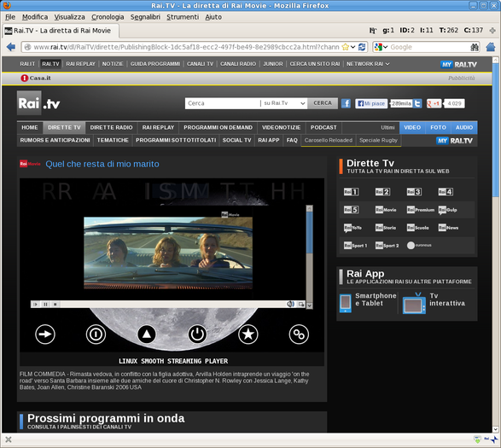Toggle fullscreen on the embedded player
The height and width of the screenshot is (448, 501).
click(x=301, y=304)
